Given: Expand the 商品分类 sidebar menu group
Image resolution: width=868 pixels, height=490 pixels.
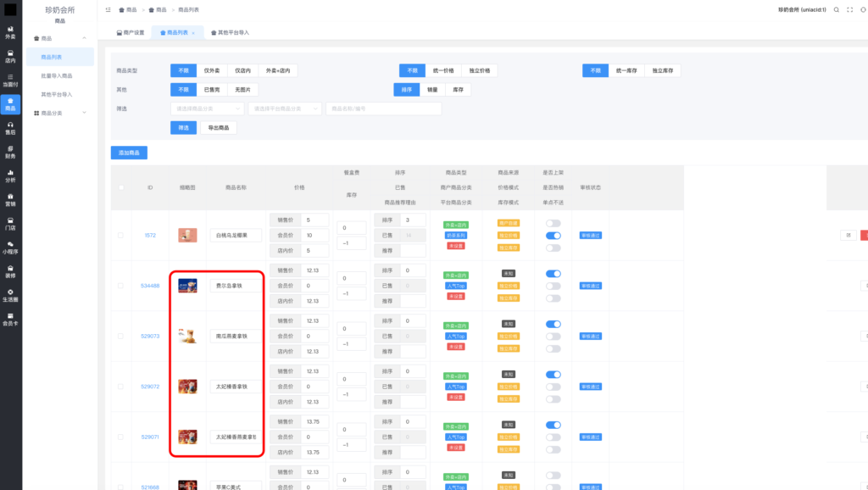Looking at the screenshot, I should 59,113.
